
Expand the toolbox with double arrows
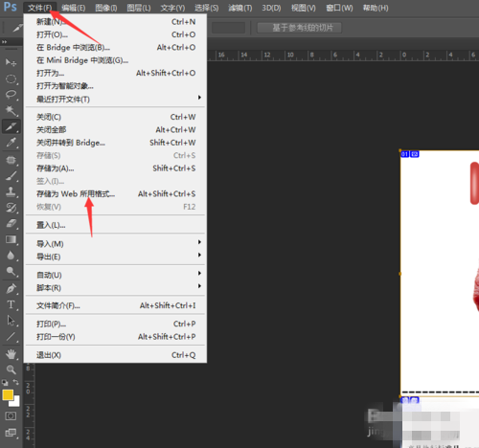pyautogui.click(x=4, y=42)
